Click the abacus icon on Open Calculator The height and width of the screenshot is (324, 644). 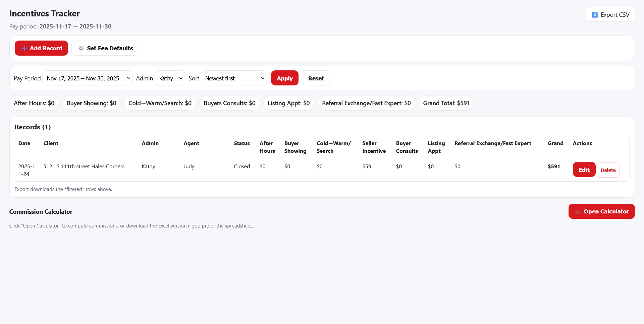(578, 211)
